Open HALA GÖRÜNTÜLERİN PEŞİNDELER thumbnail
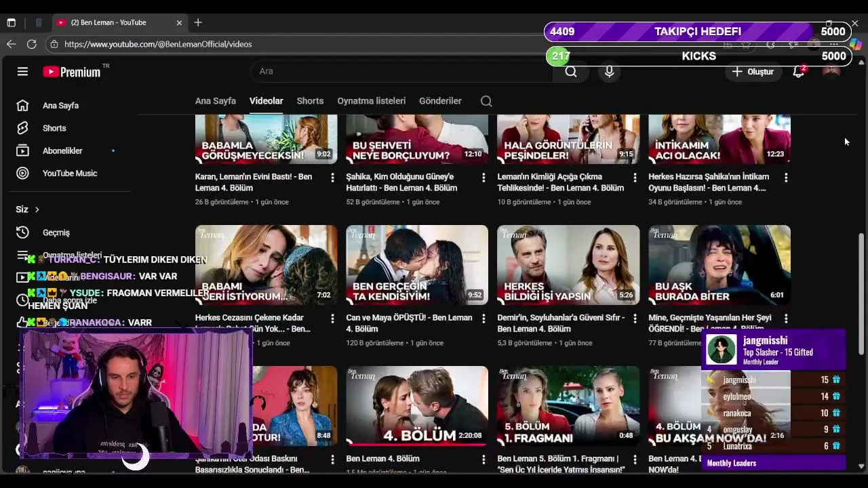The width and height of the screenshot is (868, 488). pyautogui.click(x=568, y=139)
